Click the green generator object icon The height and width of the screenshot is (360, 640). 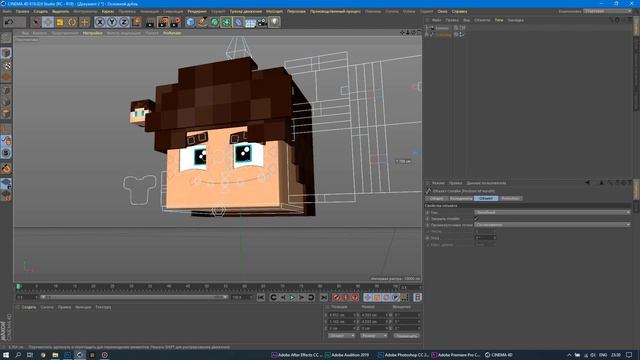(x=214, y=22)
